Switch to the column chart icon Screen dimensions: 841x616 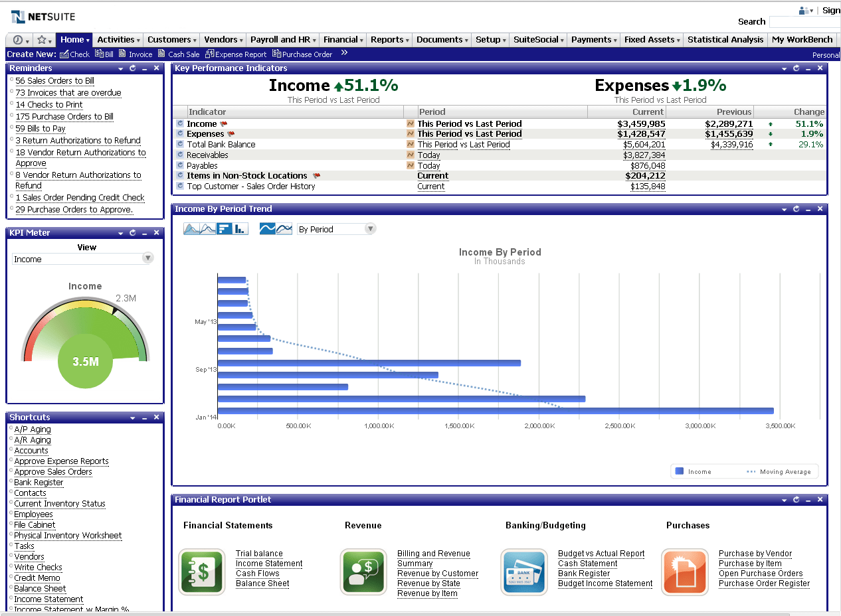pos(240,229)
